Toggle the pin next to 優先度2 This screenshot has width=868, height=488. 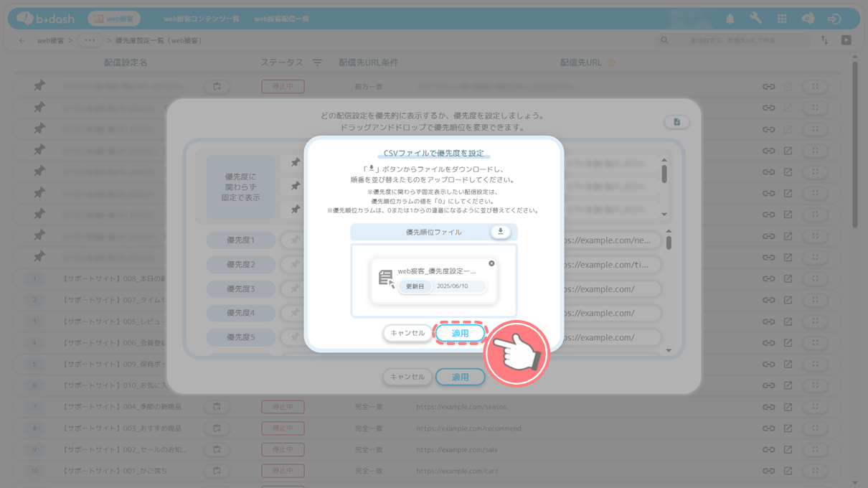click(295, 265)
